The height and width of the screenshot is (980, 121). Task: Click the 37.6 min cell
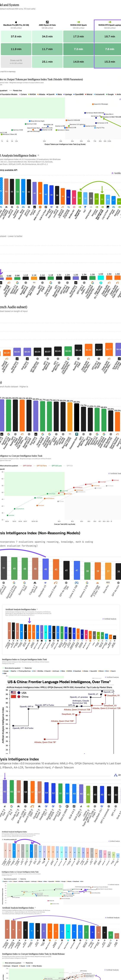tap(16, 37)
